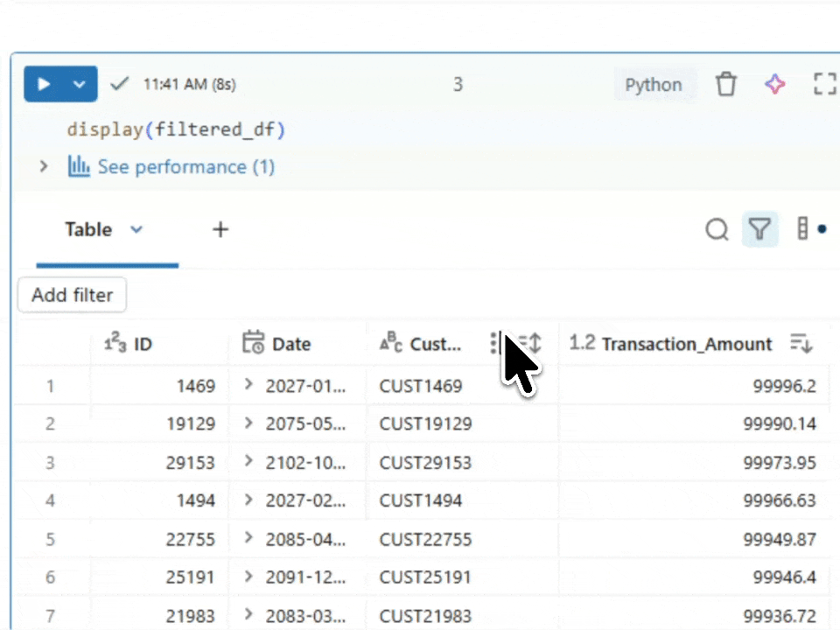Run the cell with the play button
Viewport: 840px width, 630px height.
[42, 84]
